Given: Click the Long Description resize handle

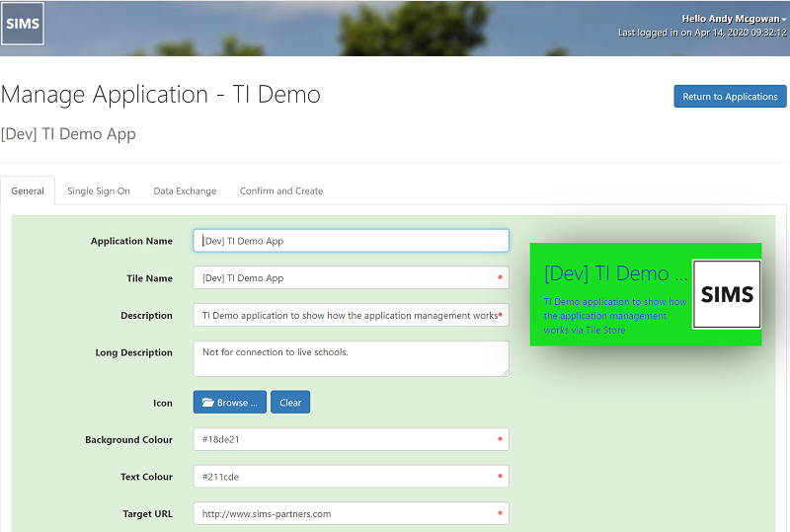Looking at the screenshot, I should [505, 372].
